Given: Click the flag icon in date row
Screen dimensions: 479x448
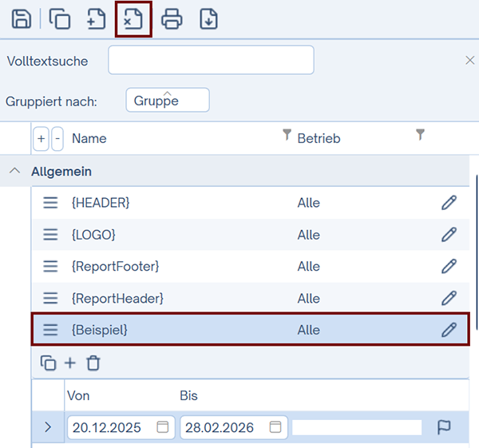Looking at the screenshot, I should pos(444,427).
